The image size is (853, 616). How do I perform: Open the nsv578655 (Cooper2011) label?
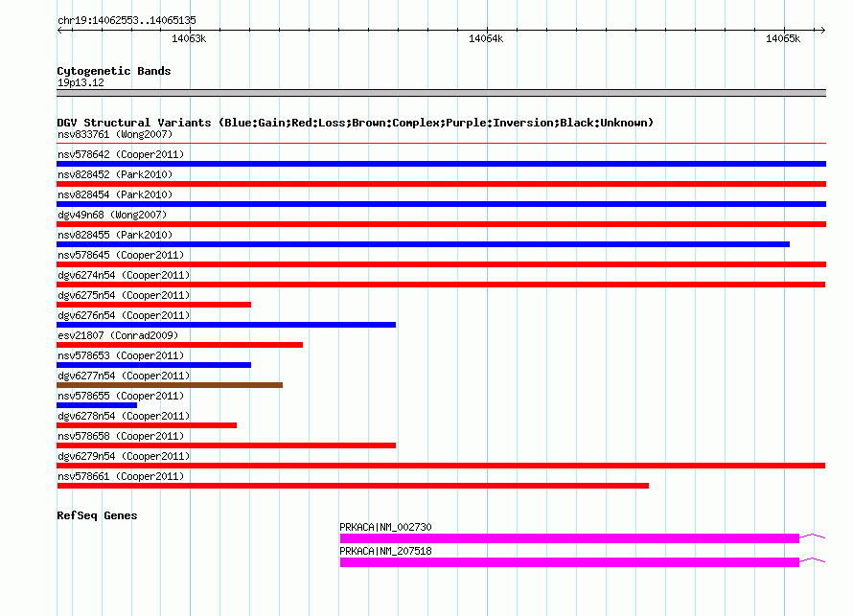coord(121,396)
